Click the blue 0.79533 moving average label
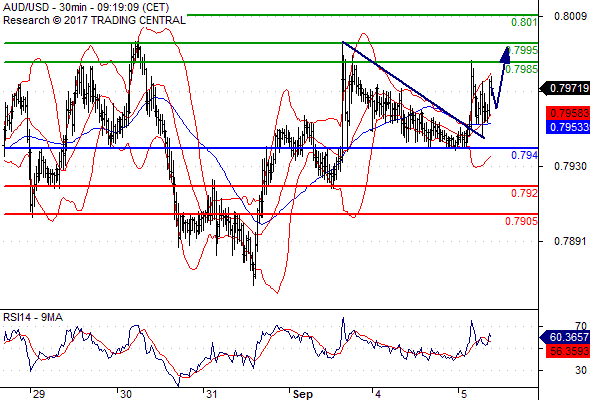Image resolution: width=590 pixels, height=400 pixels. 568,127
